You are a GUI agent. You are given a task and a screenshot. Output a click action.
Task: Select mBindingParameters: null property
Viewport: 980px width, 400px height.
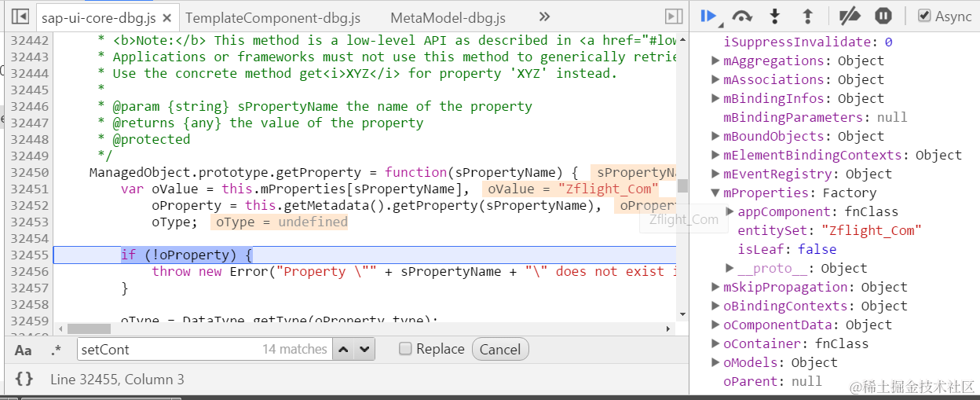[x=815, y=117]
